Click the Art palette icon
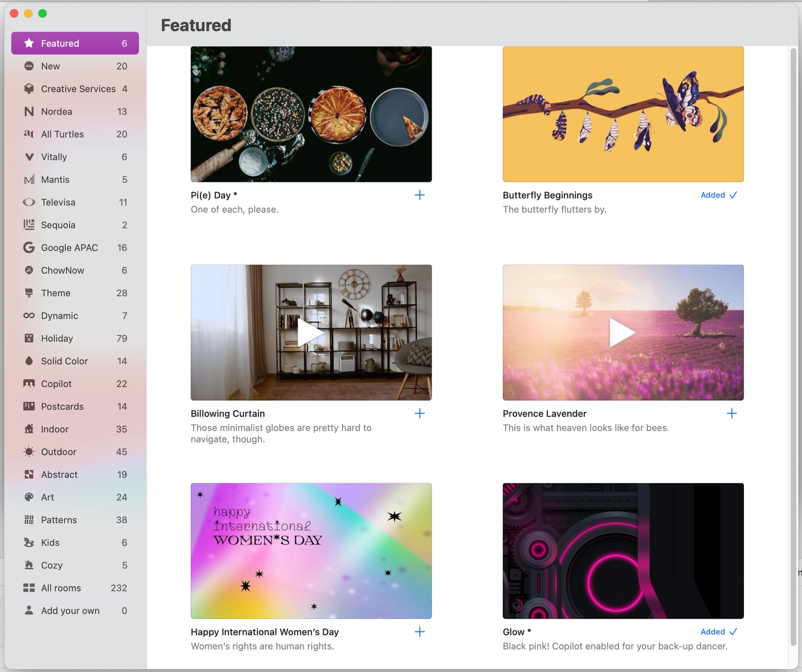The image size is (802, 672). tap(29, 497)
